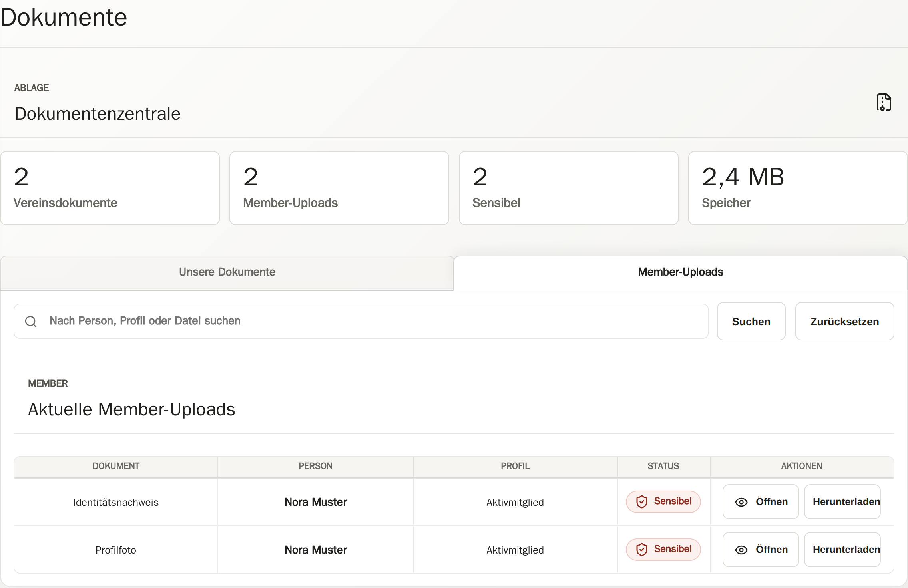Click the Dokumente page title
The image size is (908, 588).
coord(64,17)
